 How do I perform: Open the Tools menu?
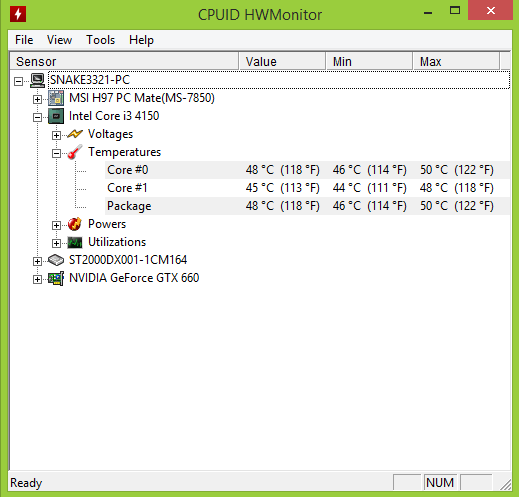[x=101, y=40]
